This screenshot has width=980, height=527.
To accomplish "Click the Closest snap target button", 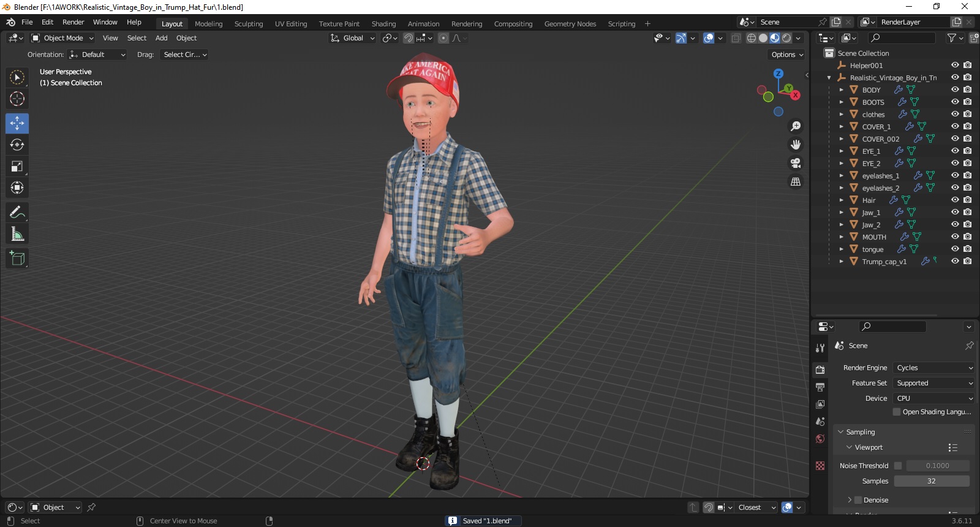I will [x=757, y=507].
